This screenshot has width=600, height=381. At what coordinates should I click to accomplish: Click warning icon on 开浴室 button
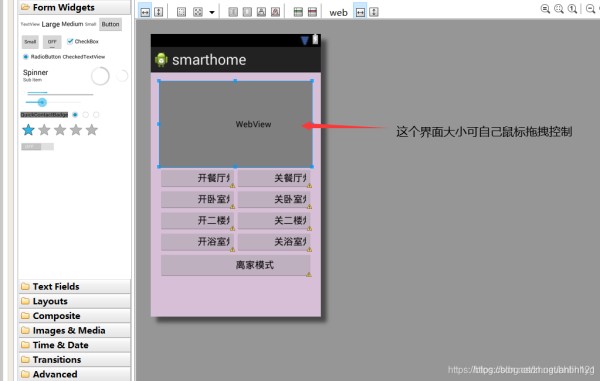(x=232, y=249)
